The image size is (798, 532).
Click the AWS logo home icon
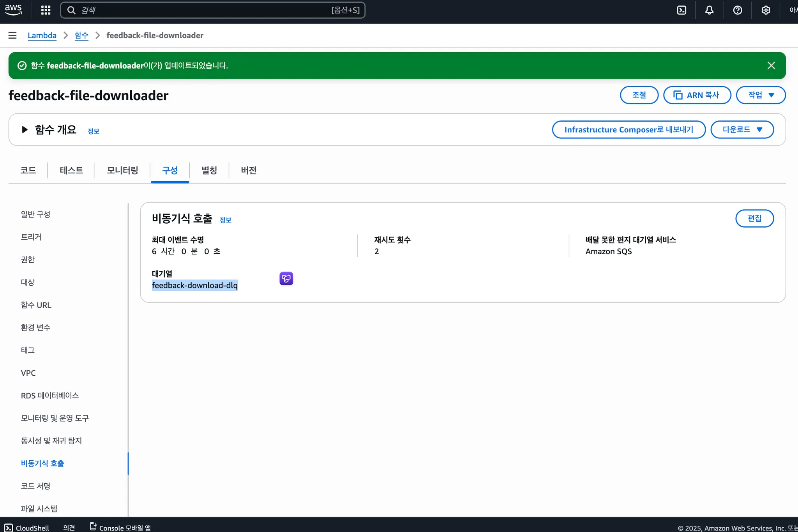click(13, 10)
